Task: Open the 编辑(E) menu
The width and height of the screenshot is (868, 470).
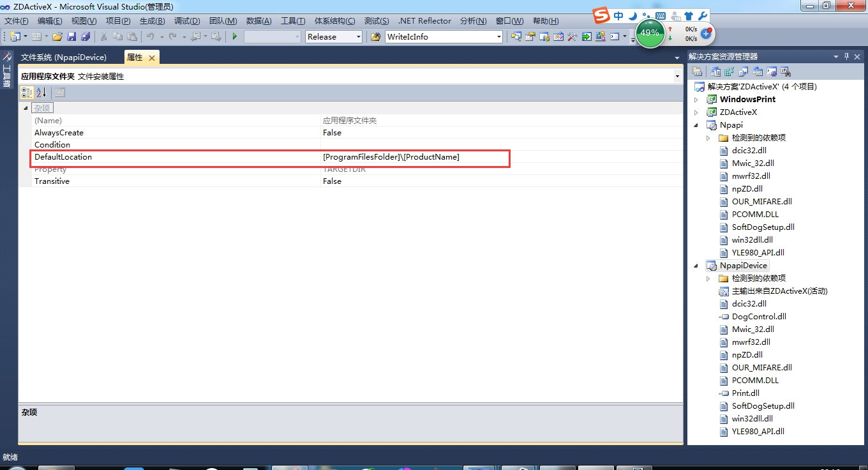Action: (50, 21)
